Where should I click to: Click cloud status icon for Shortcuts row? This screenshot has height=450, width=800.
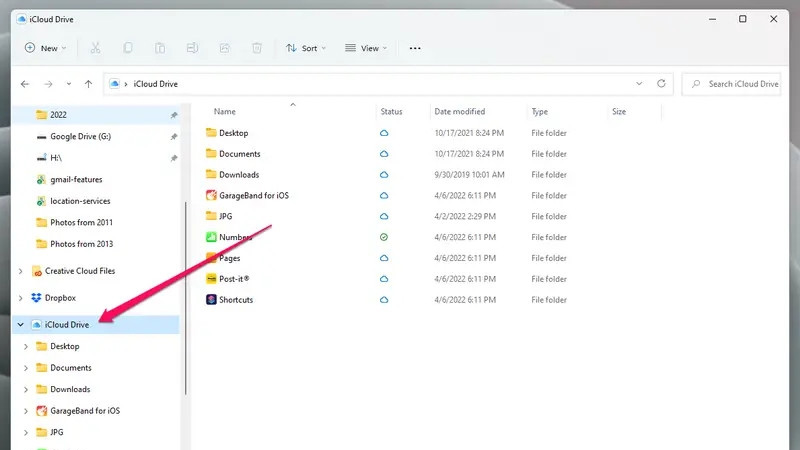coord(384,299)
